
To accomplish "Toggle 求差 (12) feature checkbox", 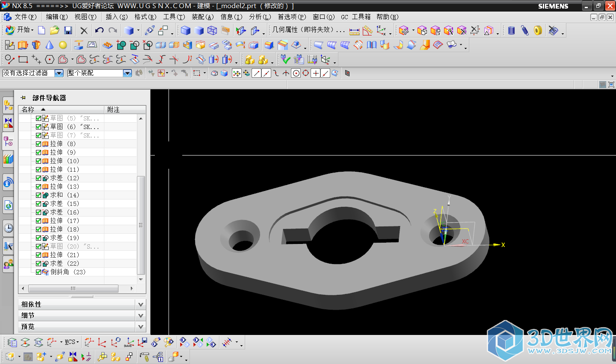I will click(38, 178).
